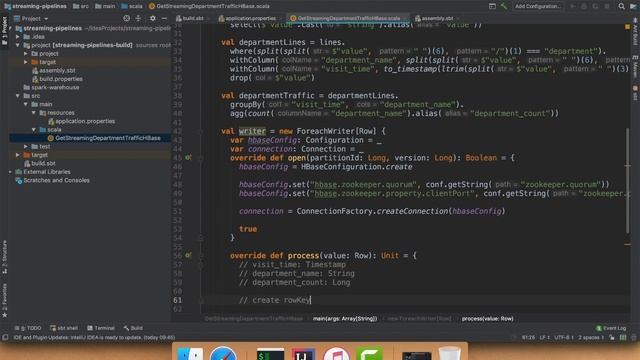Image resolution: width=640 pixels, height=360 pixels.
Task: Click Add Configuration button
Action: (x=537, y=6)
